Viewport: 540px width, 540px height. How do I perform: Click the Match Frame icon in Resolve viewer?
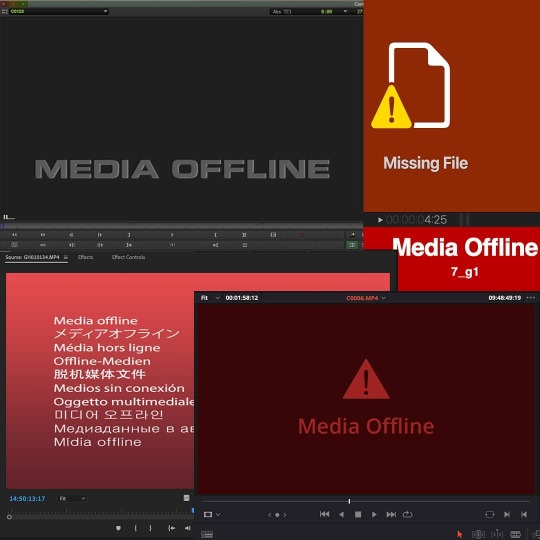(489, 515)
